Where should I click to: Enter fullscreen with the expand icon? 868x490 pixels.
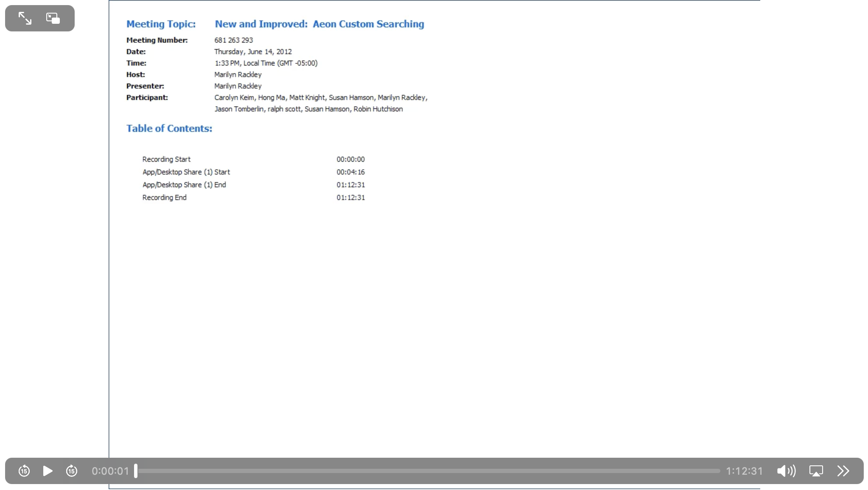25,18
